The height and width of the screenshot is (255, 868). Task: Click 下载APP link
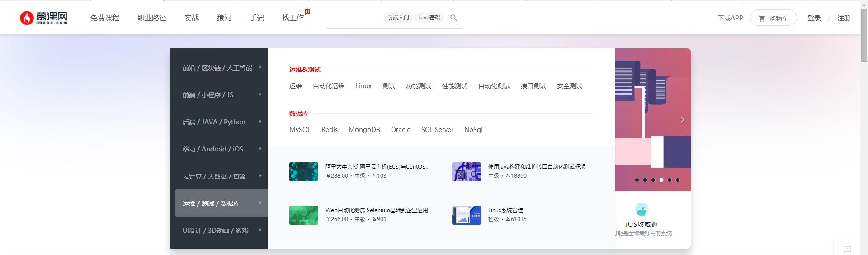(x=731, y=18)
